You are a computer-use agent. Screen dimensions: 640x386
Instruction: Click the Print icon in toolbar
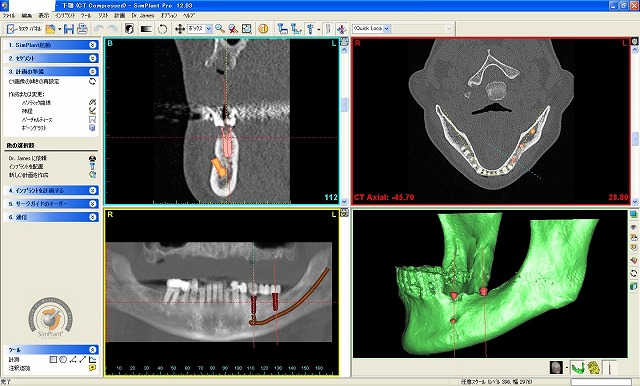coord(82,29)
